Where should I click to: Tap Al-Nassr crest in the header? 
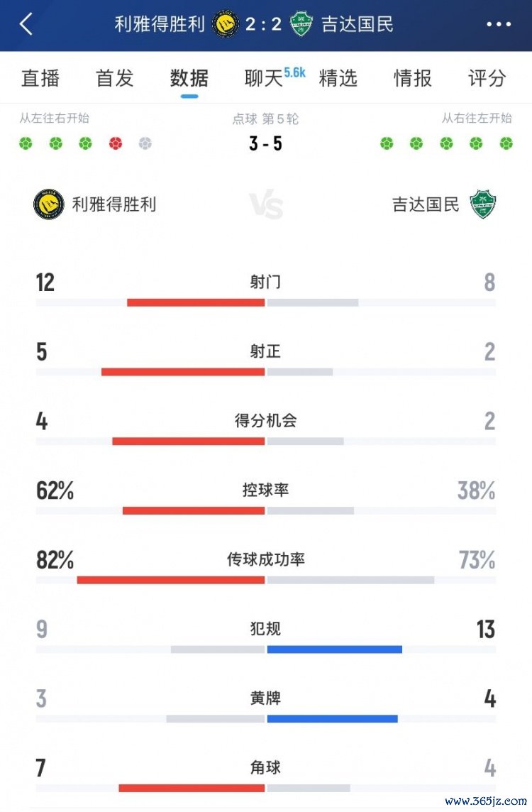225,24
